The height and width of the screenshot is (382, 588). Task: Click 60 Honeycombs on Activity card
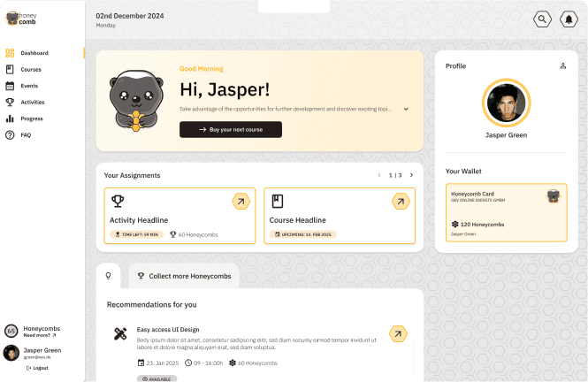(x=194, y=234)
